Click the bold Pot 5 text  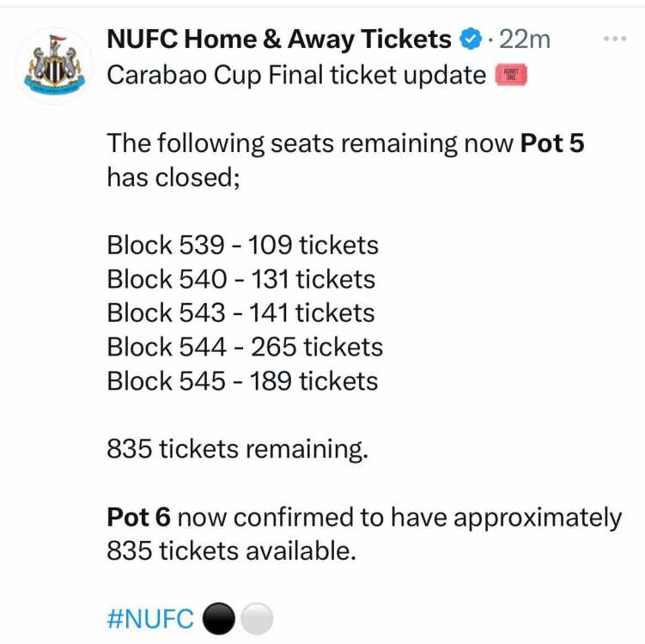tap(552, 143)
